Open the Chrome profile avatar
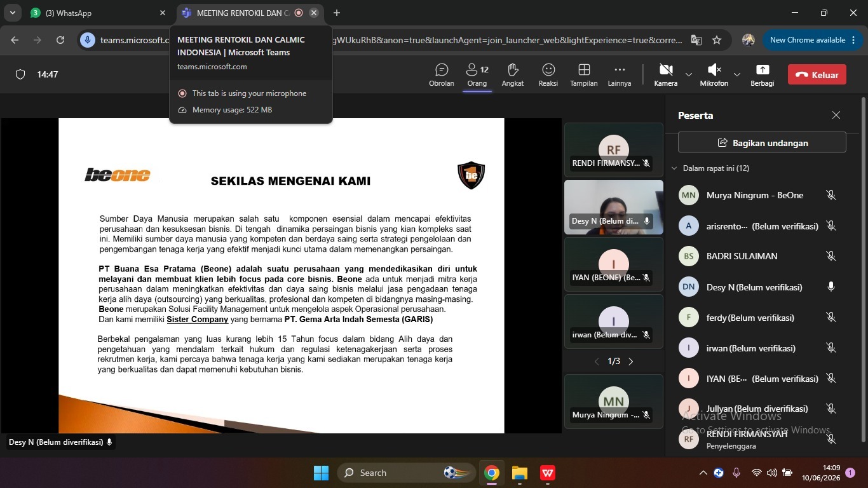Viewport: 868px width, 488px height. tap(749, 40)
